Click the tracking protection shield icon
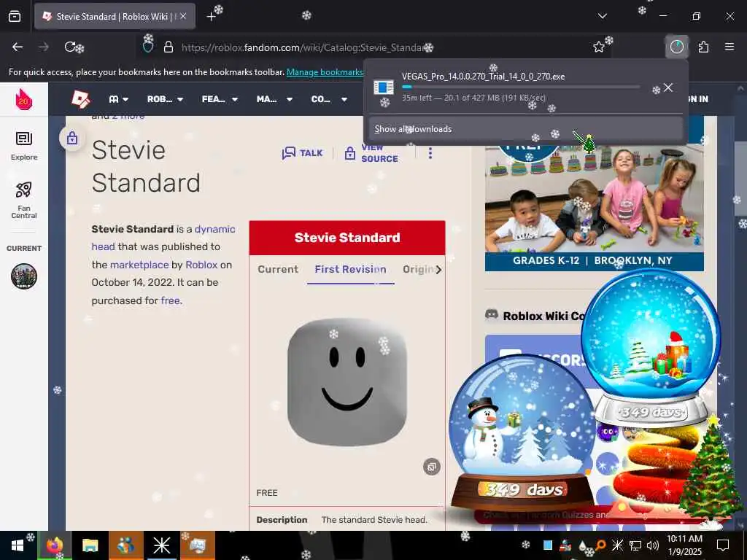The width and height of the screenshot is (747, 560). point(148,47)
